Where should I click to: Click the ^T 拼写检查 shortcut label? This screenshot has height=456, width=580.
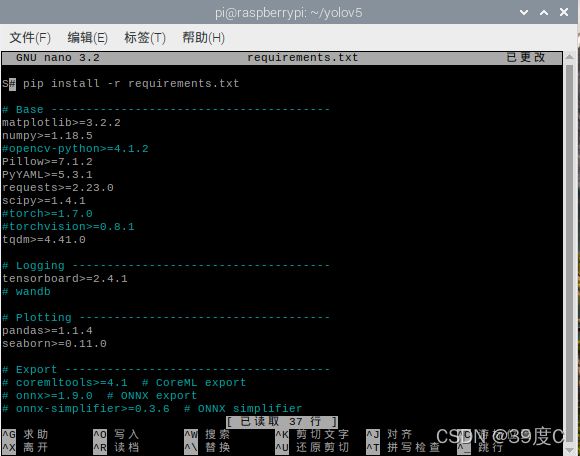[x=403, y=448]
